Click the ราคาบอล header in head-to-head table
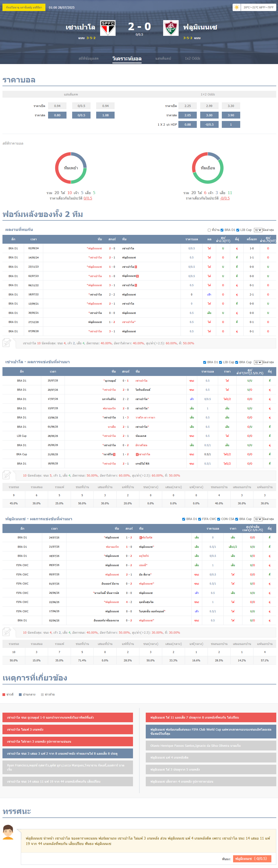Image resolution: width=278 pixels, height=868 pixels. tap(191, 239)
